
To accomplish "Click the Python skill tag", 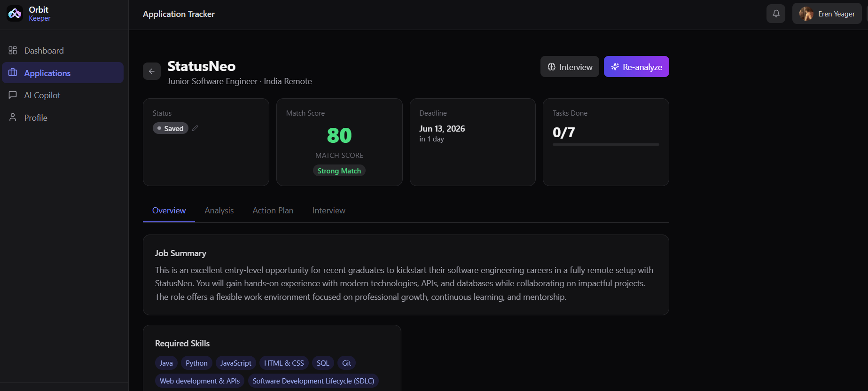I will coord(196,363).
